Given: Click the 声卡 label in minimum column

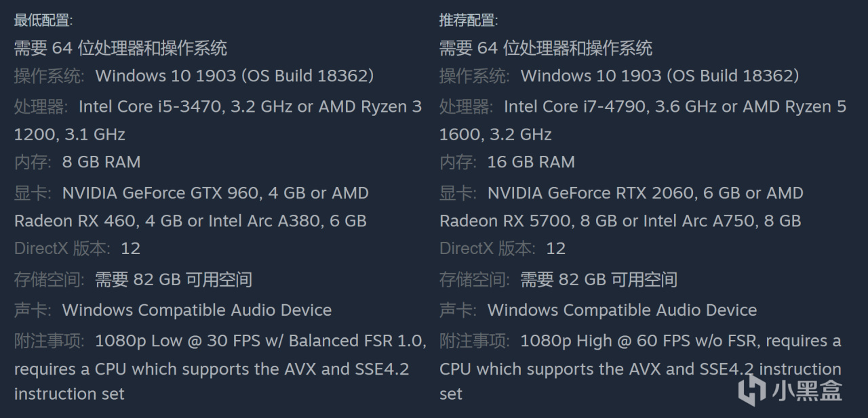Looking at the screenshot, I should coord(31,310).
